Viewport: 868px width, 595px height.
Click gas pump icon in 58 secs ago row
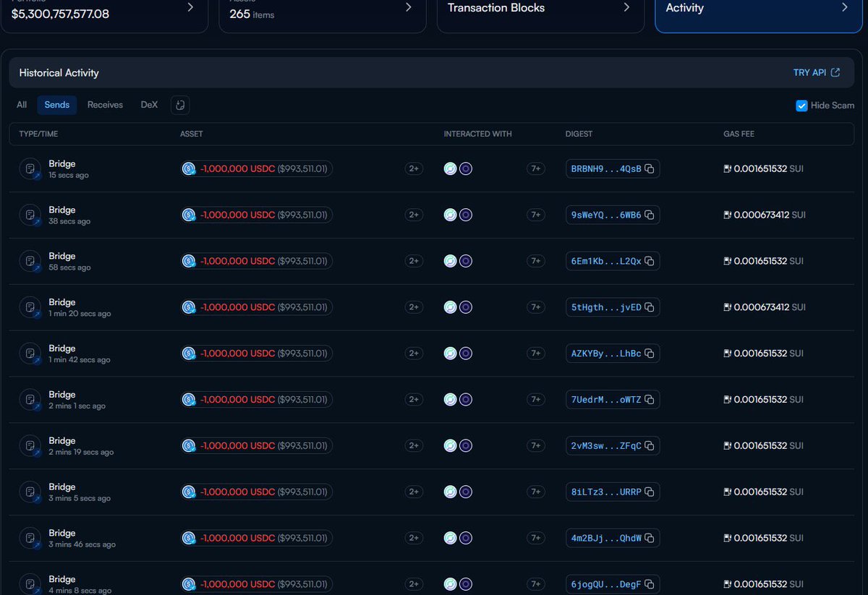(x=728, y=261)
